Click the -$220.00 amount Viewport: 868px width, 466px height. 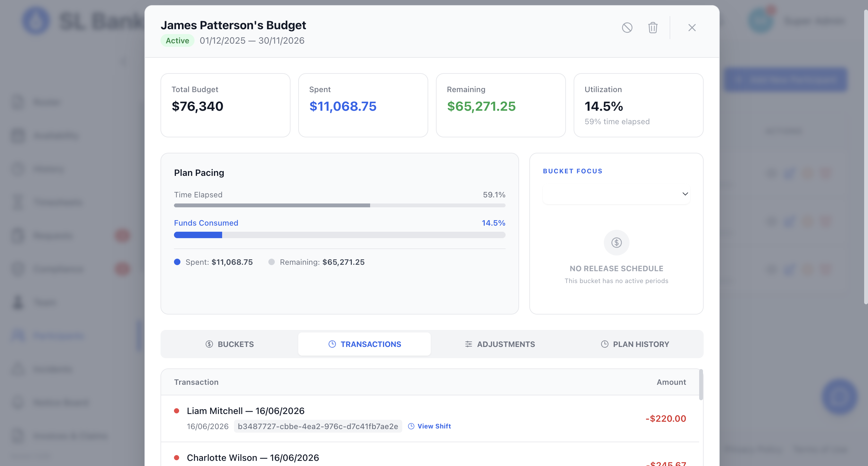[x=665, y=419]
